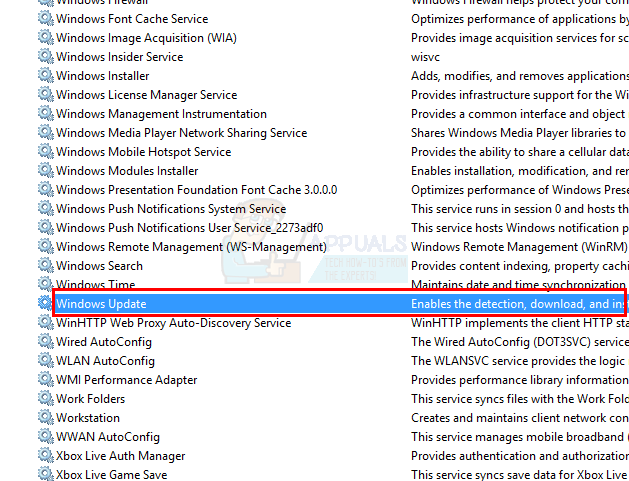The height and width of the screenshot is (481, 629).
Task: Click gear icon beside Windows Search
Action: point(46,266)
